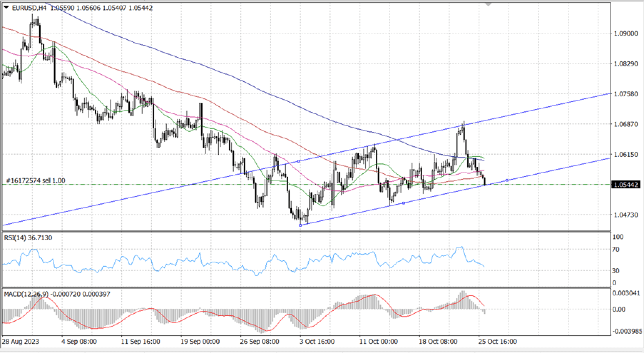Click the EURUSD,H4 chart title text

(x=29, y=8)
